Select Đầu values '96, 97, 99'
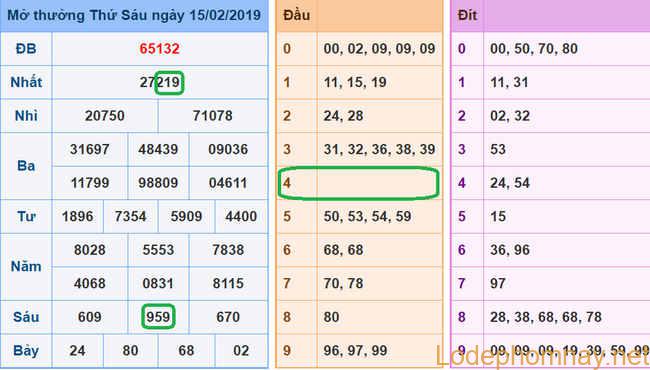 pos(355,351)
